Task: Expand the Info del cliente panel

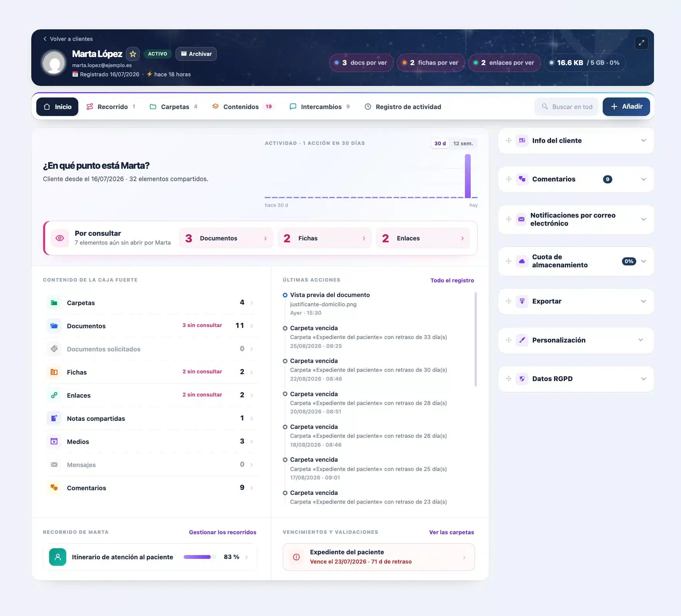Action: [643, 140]
